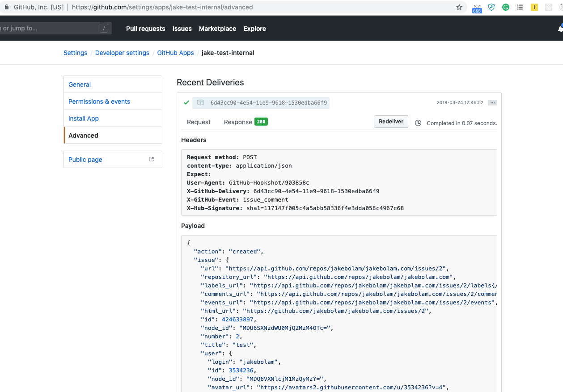563x392 pixels.
Task: Open the blue shield extension icon
Action: pos(491,7)
